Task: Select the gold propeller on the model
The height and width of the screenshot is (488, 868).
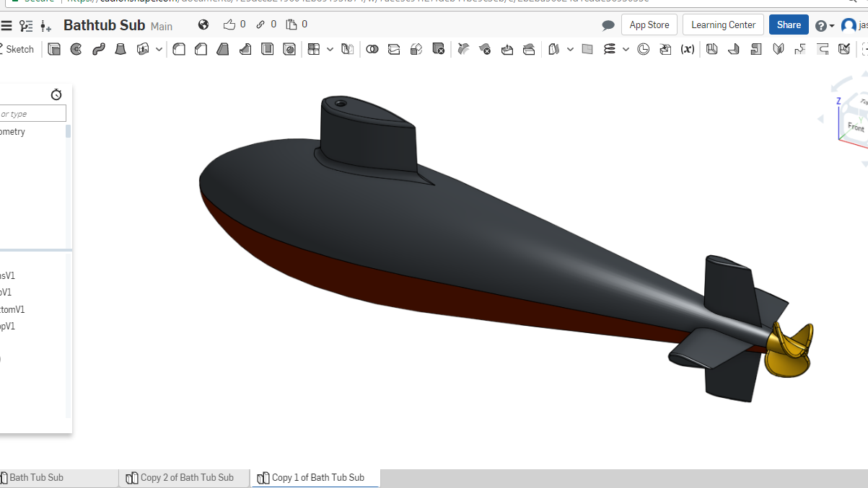Action: pyautogui.click(x=789, y=352)
